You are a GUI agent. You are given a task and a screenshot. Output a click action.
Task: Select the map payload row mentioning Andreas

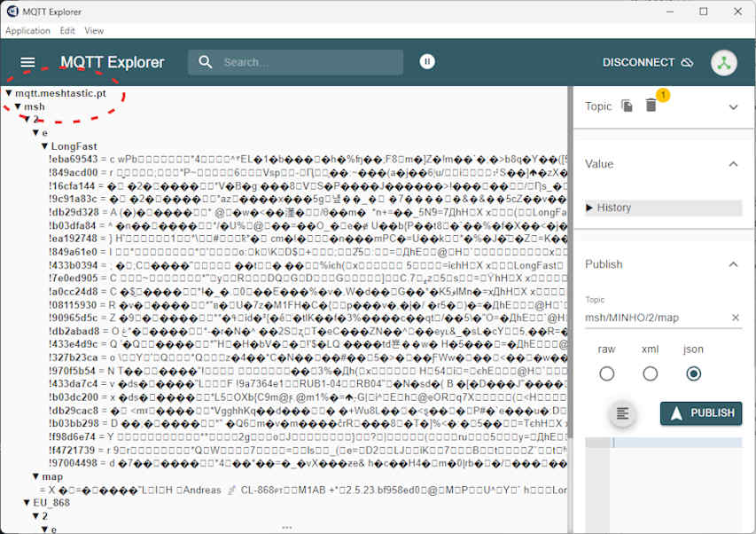click(304, 490)
